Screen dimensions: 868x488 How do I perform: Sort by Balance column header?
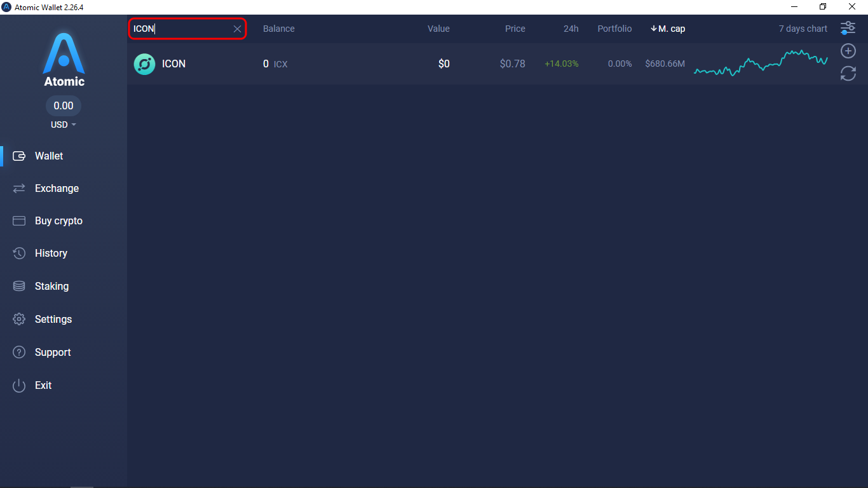point(279,29)
